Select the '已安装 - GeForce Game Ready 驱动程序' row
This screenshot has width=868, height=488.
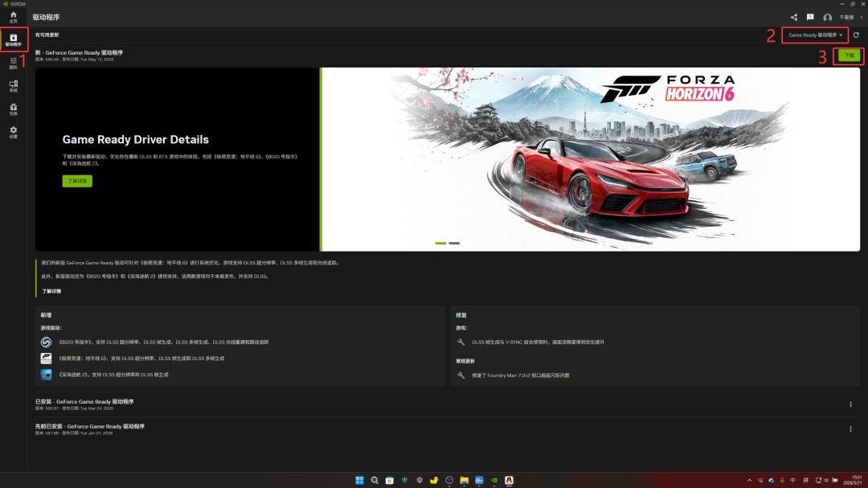pyautogui.click(x=447, y=404)
